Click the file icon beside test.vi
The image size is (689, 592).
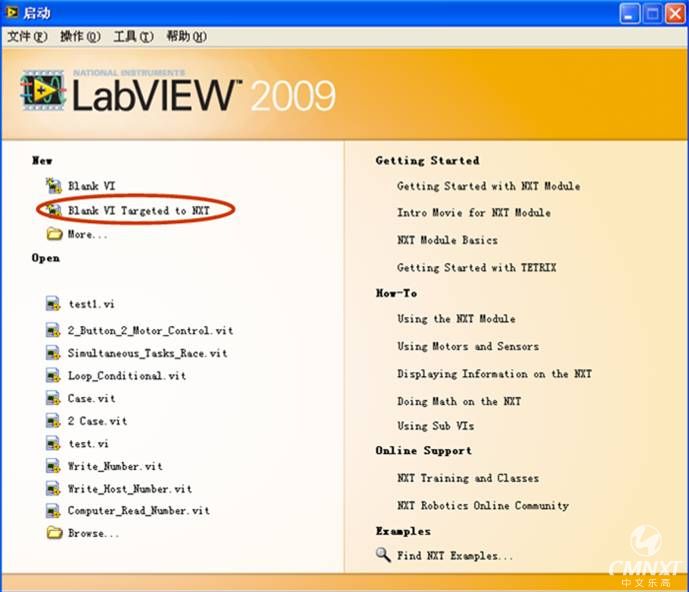point(53,443)
